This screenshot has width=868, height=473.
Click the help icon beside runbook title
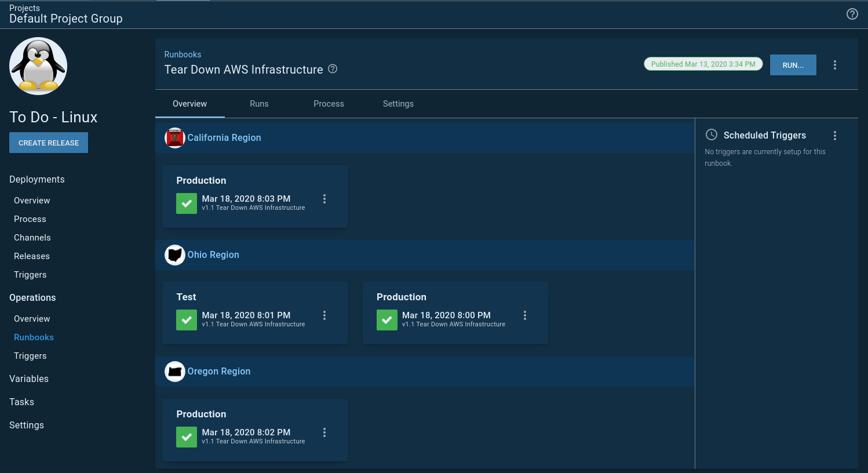tap(333, 69)
